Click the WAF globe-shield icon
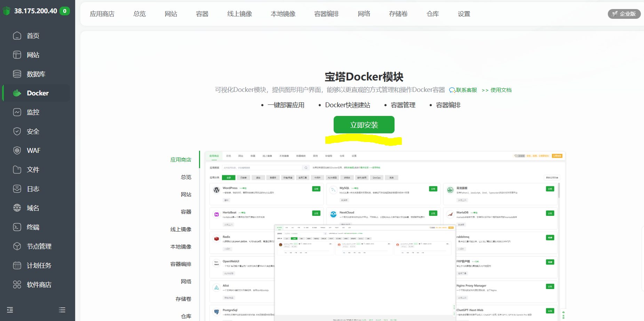This screenshot has width=644, height=321. pos(17,150)
